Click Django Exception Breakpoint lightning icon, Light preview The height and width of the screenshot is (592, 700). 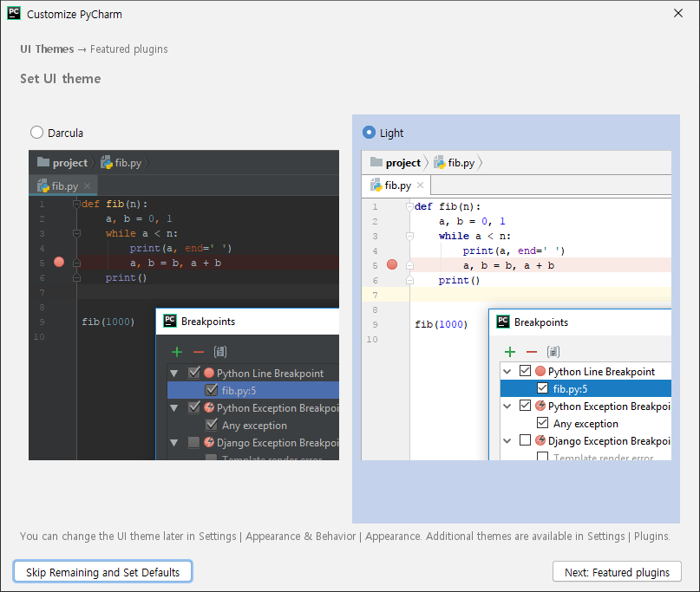tap(540, 440)
